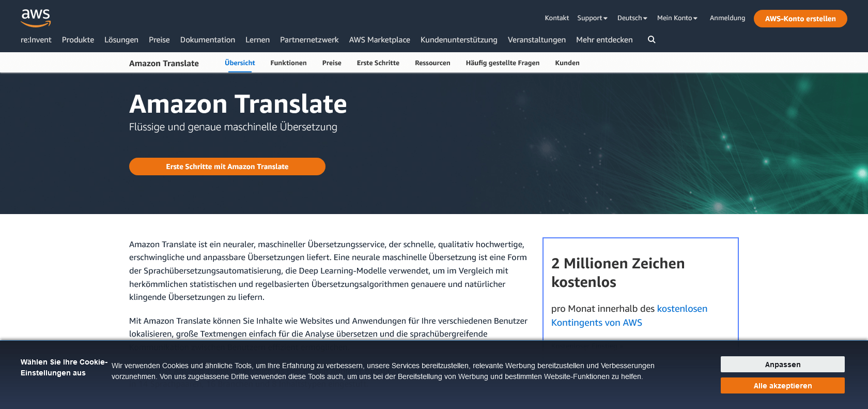Screen dimensions: 868x409
Task: Open the Partnernetzwerk menu
Action: click(x=309, y=40)
